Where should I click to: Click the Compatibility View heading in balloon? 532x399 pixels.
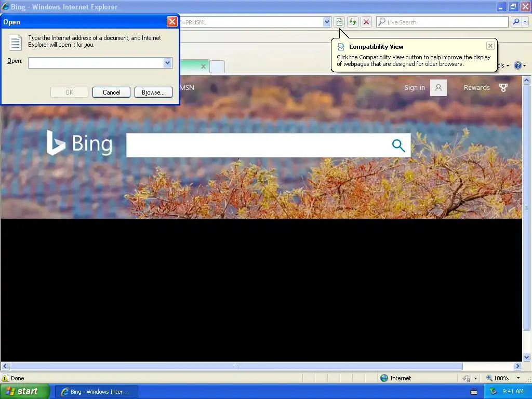tap(376, 47)
